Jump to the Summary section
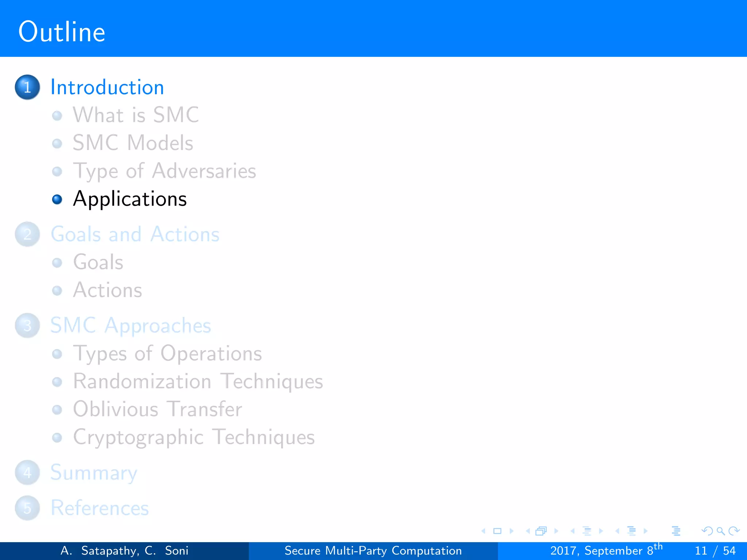The image size is (747, 560). [x=94, y=472]
